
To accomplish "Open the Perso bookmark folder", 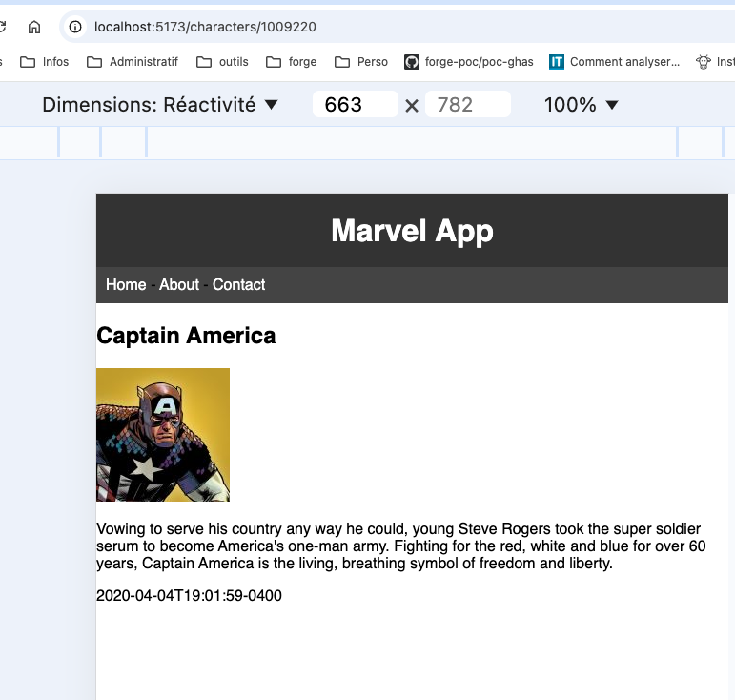I will [x=361, y=62].
